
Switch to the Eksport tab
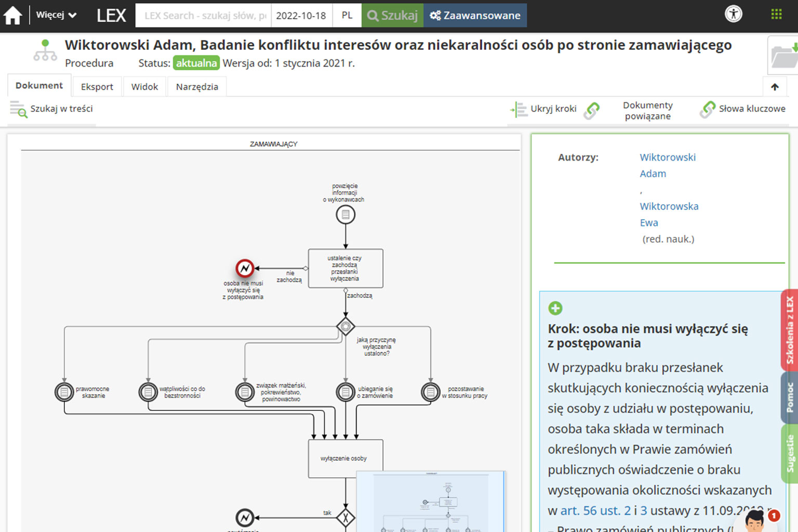click(x=97, y=87)
